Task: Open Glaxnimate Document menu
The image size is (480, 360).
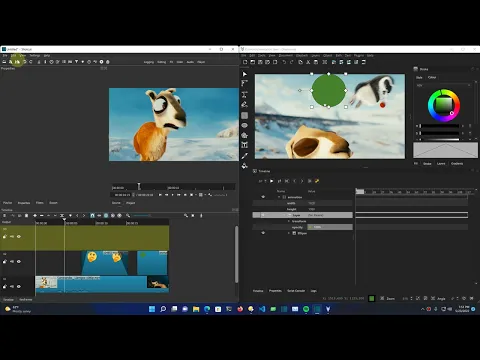Action: click(x=286, y=55)
